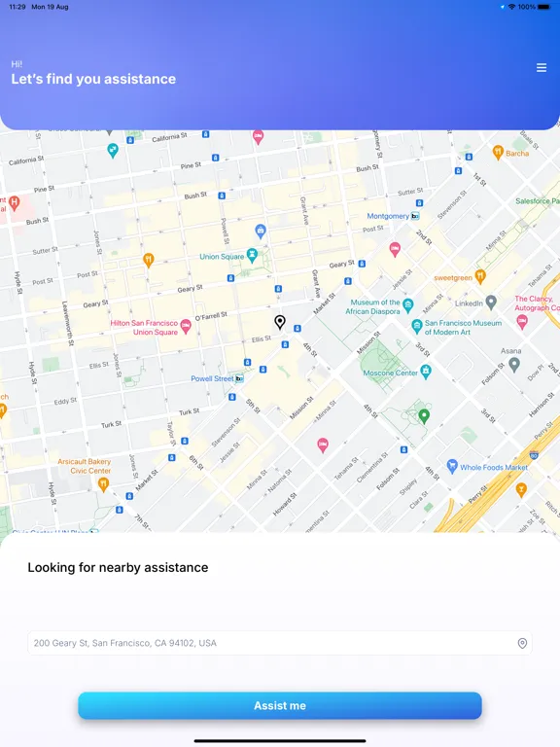Select the pink hotel pin near Post St
Image resolution: width=560 pixels, height=747 pixels.
coord(395,249)
